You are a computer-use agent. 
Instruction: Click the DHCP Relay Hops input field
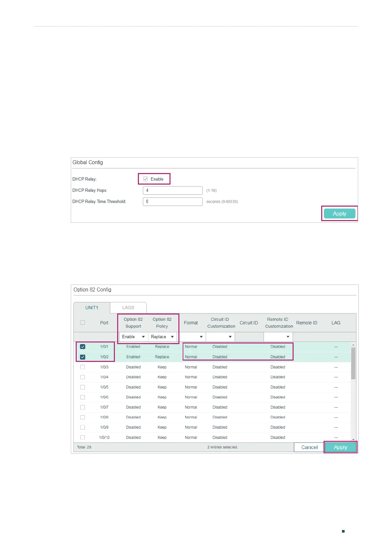(x=172, y=190)
